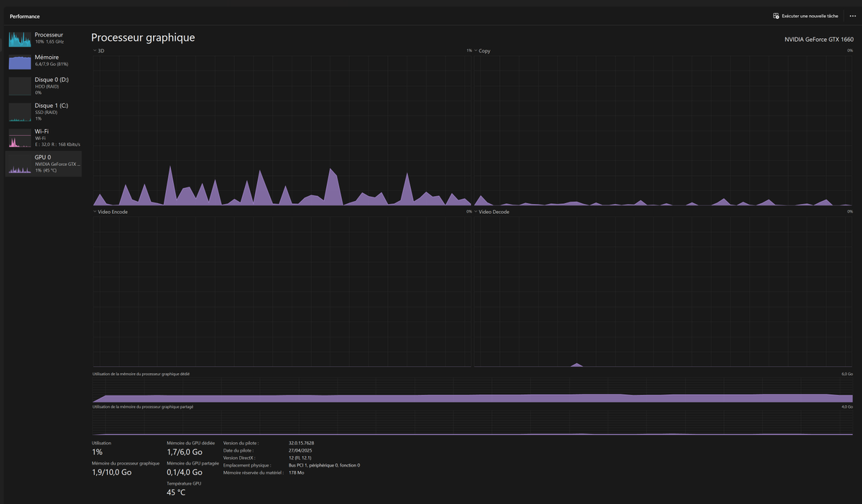Click the GPU 0 mini graph thumbnail

click(x=19, y=164)
